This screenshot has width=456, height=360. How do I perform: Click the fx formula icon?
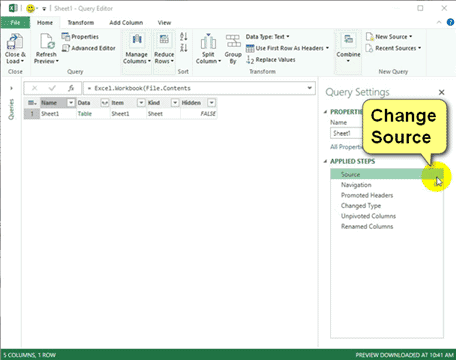point(71,88)
